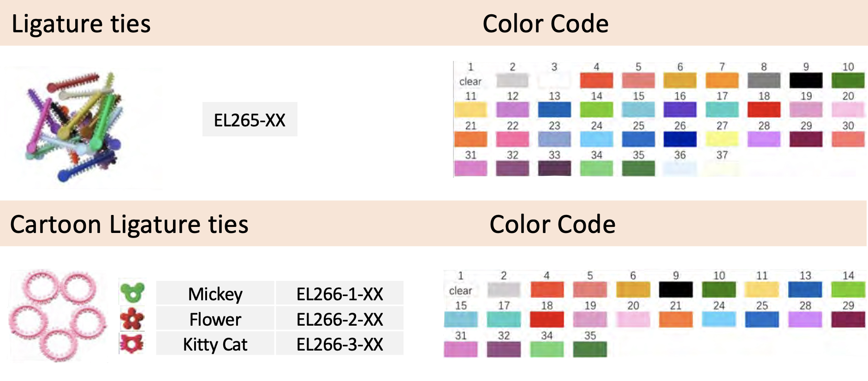Image resolution: width=868 pixels, height=381 pixels.
Task: Pick green swatch number 10 in top chart
Action: pos(848,80)
